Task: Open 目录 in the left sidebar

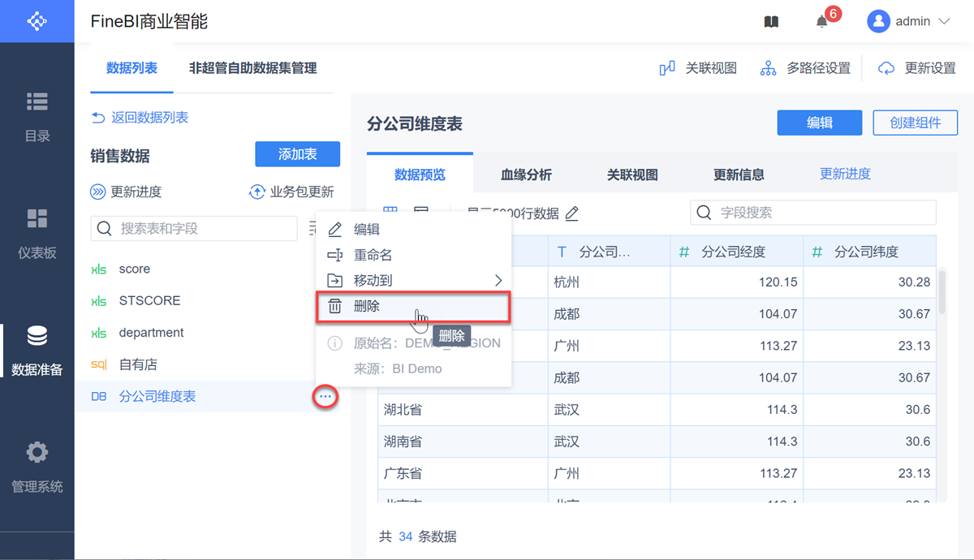Action: pos(37,117)
